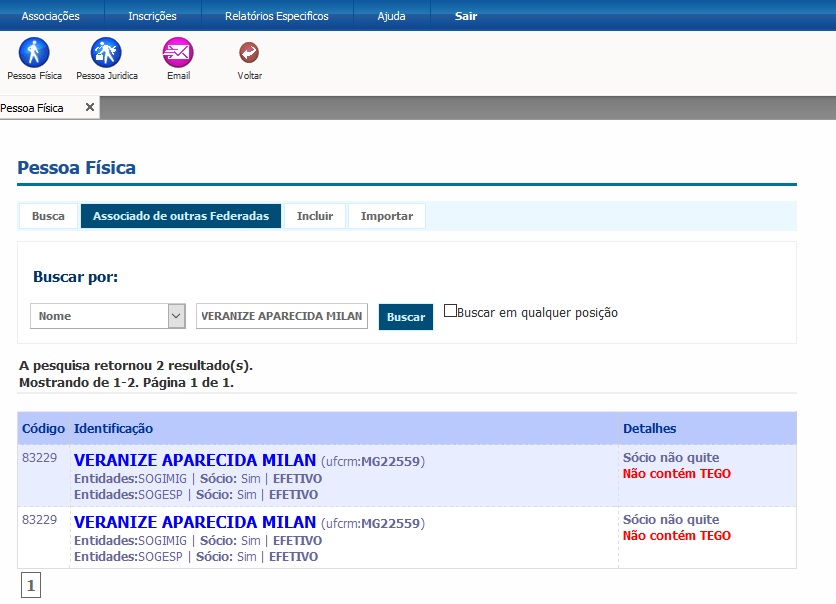Image resolution: width=836 pixels, height=604 pixels.
Task: Switch to the Importar tab
Action: tap(387, 216)
